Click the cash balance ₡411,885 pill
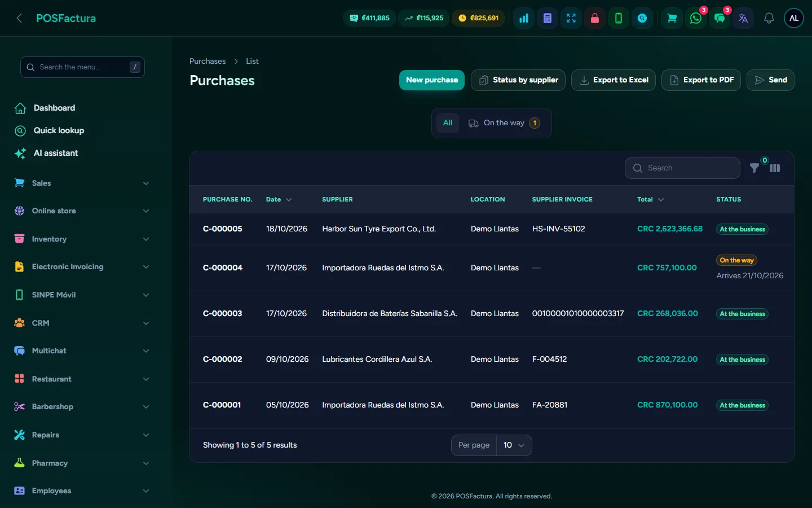The image size is (812, 508). tap(370, 18)
